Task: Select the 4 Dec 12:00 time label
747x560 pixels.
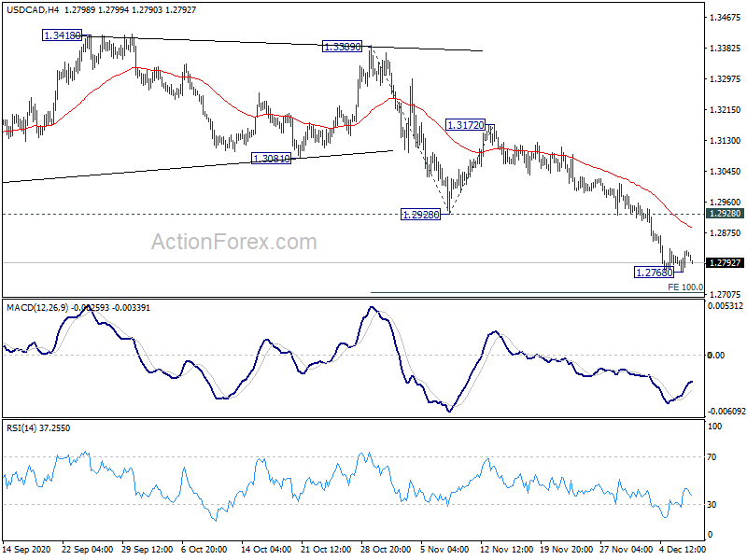Action: (x=683, y=550)
